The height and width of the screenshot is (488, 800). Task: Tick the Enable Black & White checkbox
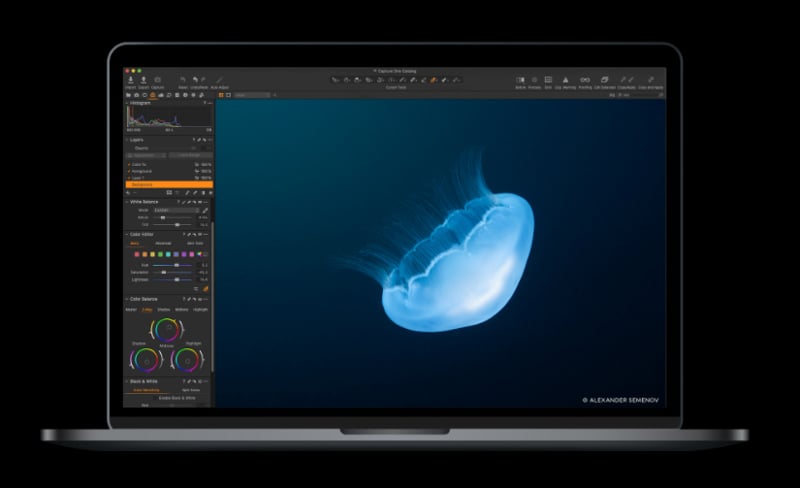coord(156,398)
